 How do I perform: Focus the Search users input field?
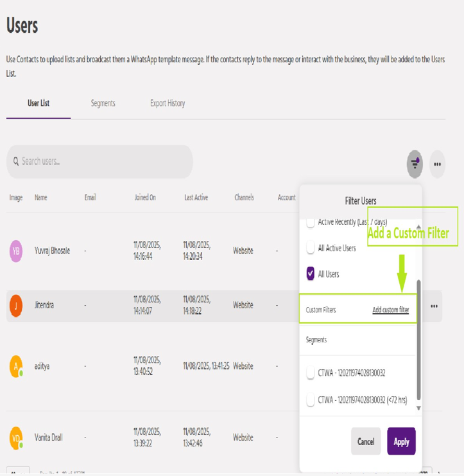pos(103,162)
